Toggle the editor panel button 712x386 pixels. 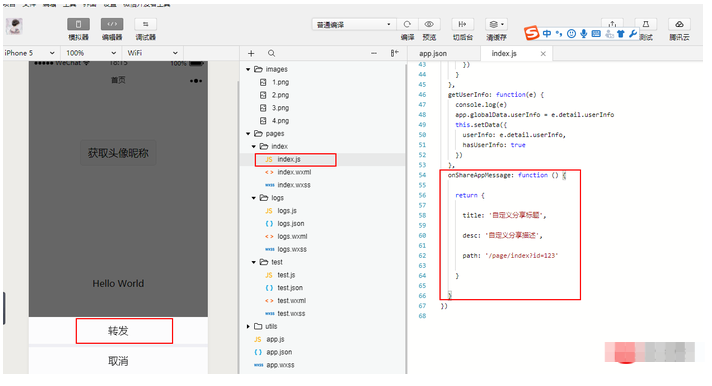[112, 24]
